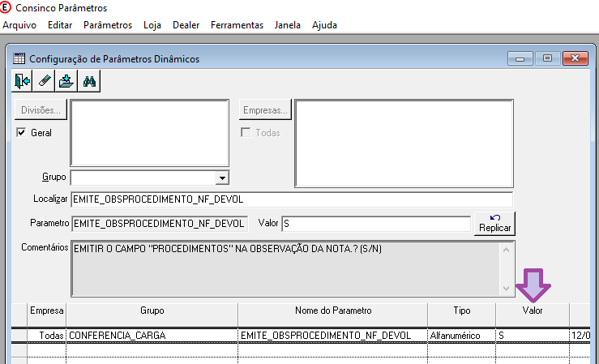
Task: Click the Replicar button
Action: point(494,224)
